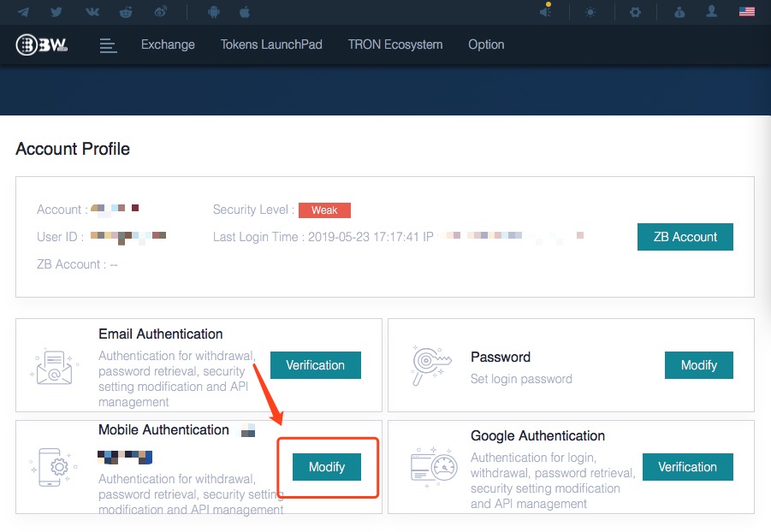This screenshot has height=532, width=771.
Task: Click the Apple app download icon
Action: [245, 12]
